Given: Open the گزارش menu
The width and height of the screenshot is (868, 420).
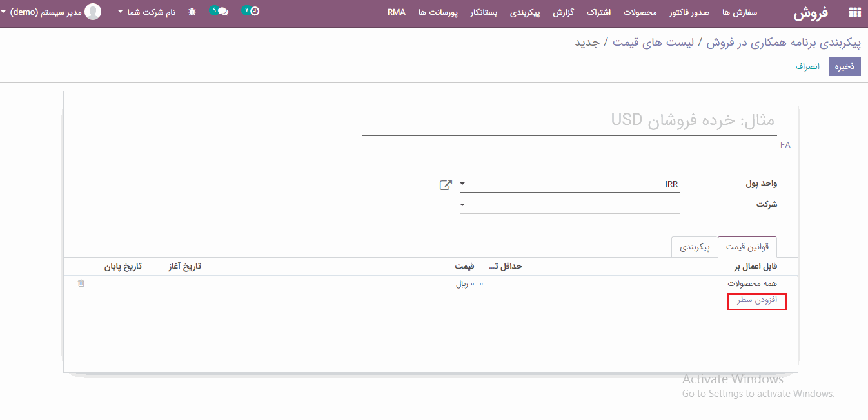Looking at the screenshot, I should tap(563, 12).
